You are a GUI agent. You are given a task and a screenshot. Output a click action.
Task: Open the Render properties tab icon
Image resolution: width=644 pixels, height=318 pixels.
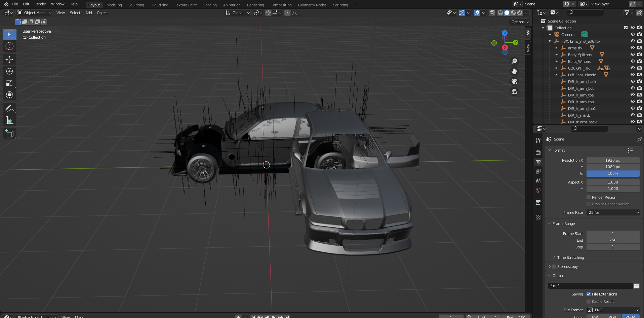(538, 152)
